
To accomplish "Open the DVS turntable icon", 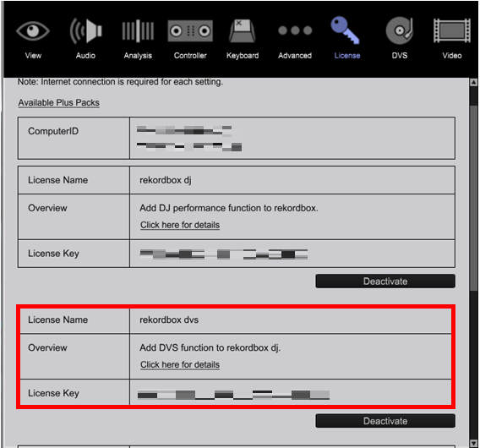I will click(400, 30).
